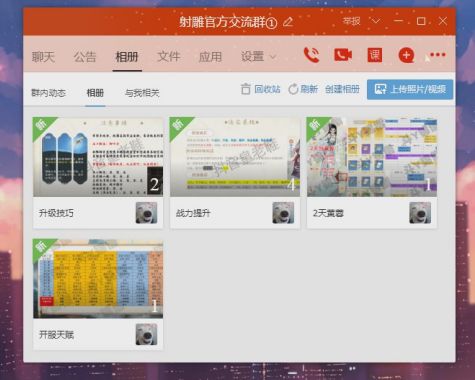Image resolution: width=475 pixels, height=380 pixels.
Task: Open the 回收站 recycle bin
Action: [260, 89]
